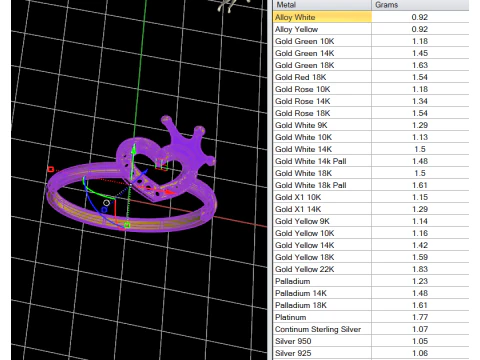
Task: Click the red square handle left of ring
Action: pos(51,169)
